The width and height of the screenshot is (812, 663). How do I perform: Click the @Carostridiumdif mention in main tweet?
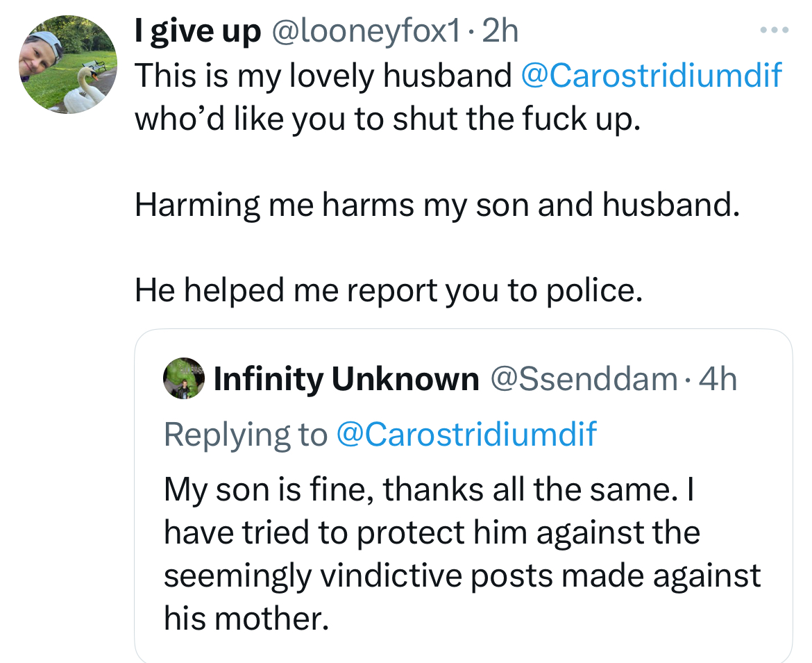point(650,76)
